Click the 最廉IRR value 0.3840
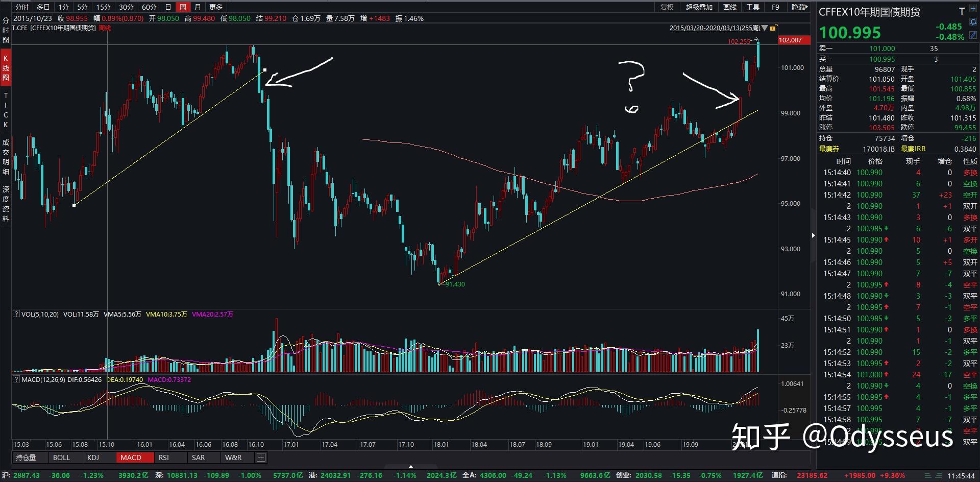Image resolution: width=980 pixels, height=482 pixels. point(965,149)
